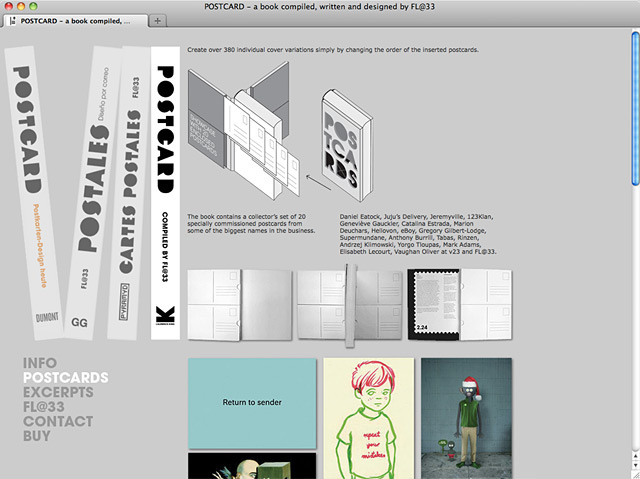Open the CONTACT page link
This screenshot has width=640, height=479.
(x=58, y=421)
